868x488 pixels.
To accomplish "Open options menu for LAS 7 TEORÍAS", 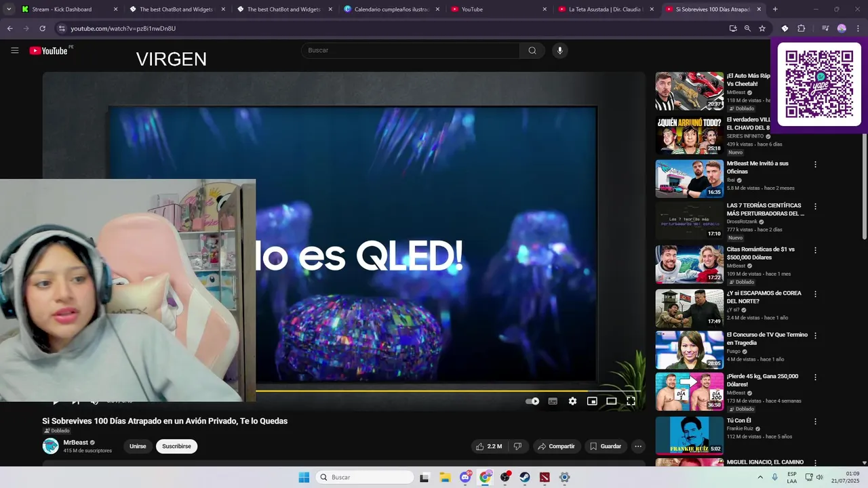I will click(815, 206).
